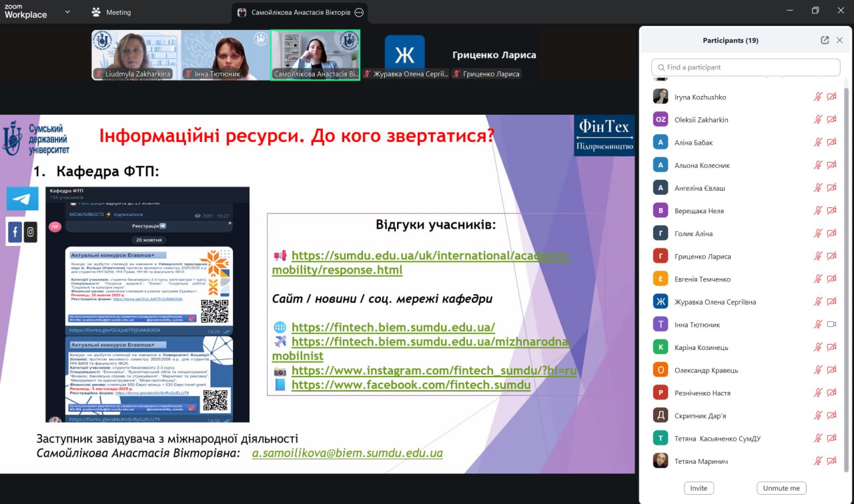854x504 pixels.
Task: Click the Facebook icon on the slide
Action: click(x=15, y=232)
